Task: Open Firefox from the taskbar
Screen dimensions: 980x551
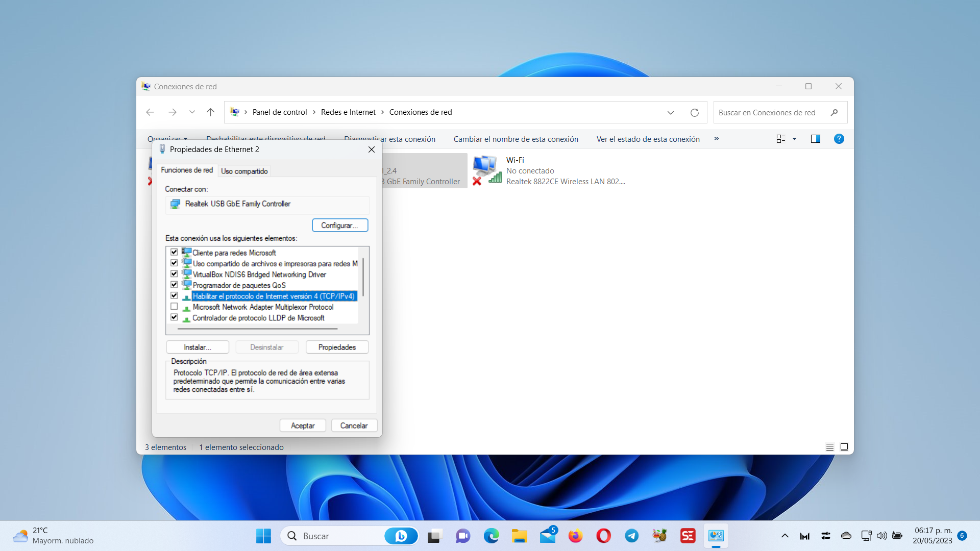Action: (575, 536)
